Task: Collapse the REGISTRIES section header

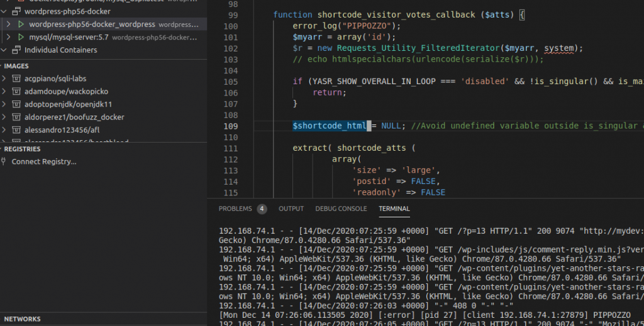Action: click(x=104, y=149)
